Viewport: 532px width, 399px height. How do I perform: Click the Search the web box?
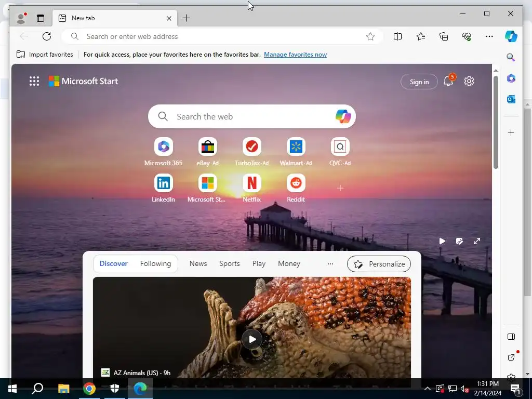click(252, 116)
